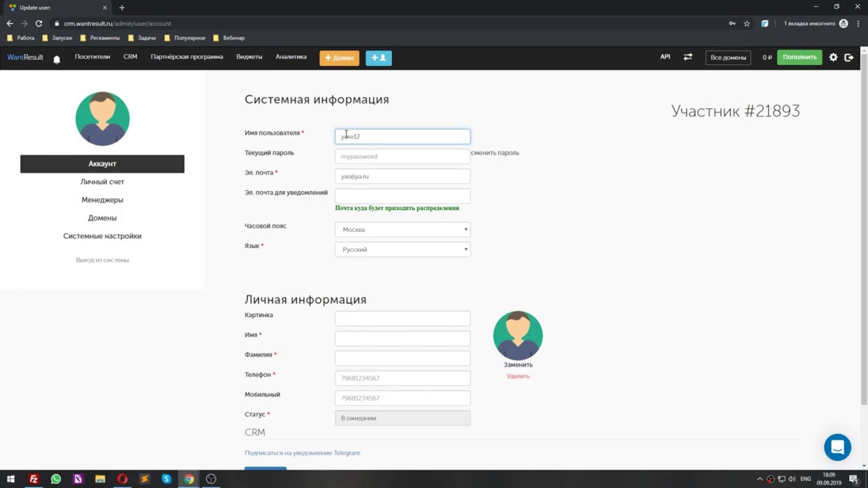Image resolution: width=868 pixels, height=488 pixels.
Task: Click Заменить under the avatar
Action: (x=518, y=365)
